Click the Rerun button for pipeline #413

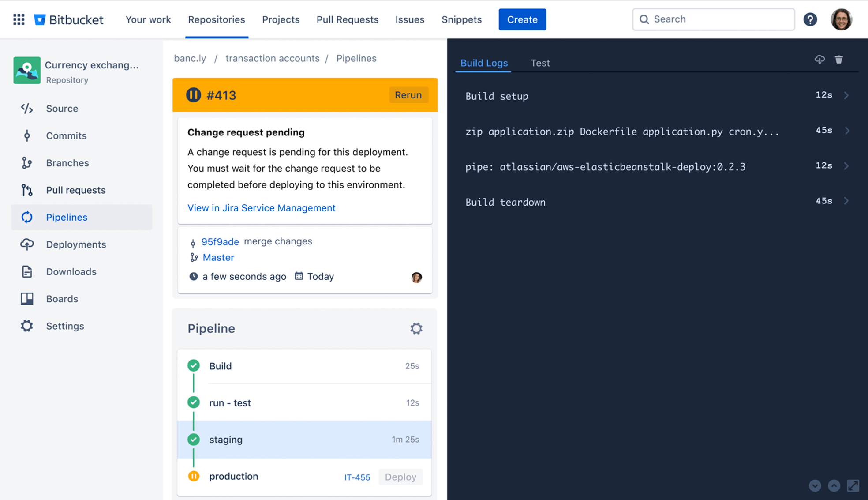pos(408,95)
